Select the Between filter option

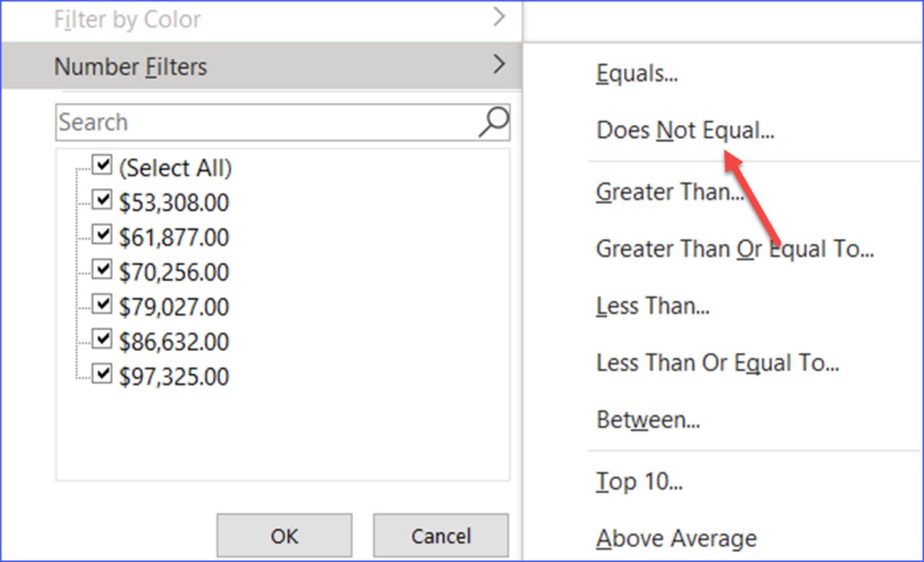tap(647, 419)
